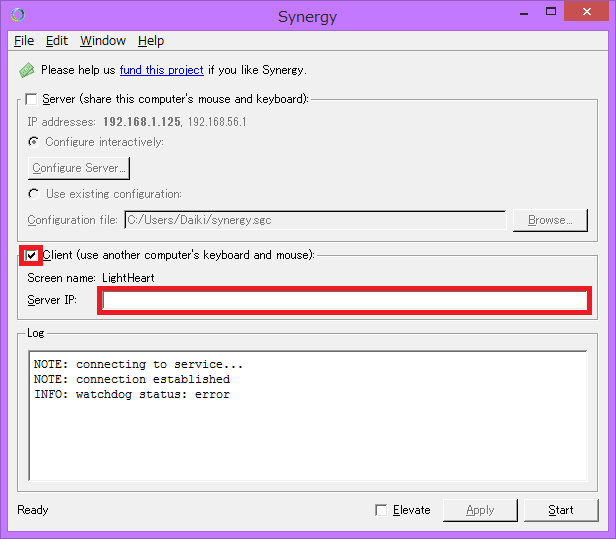
Task: Click the IP address 192.168.56.1
Action: pos(217,122)
